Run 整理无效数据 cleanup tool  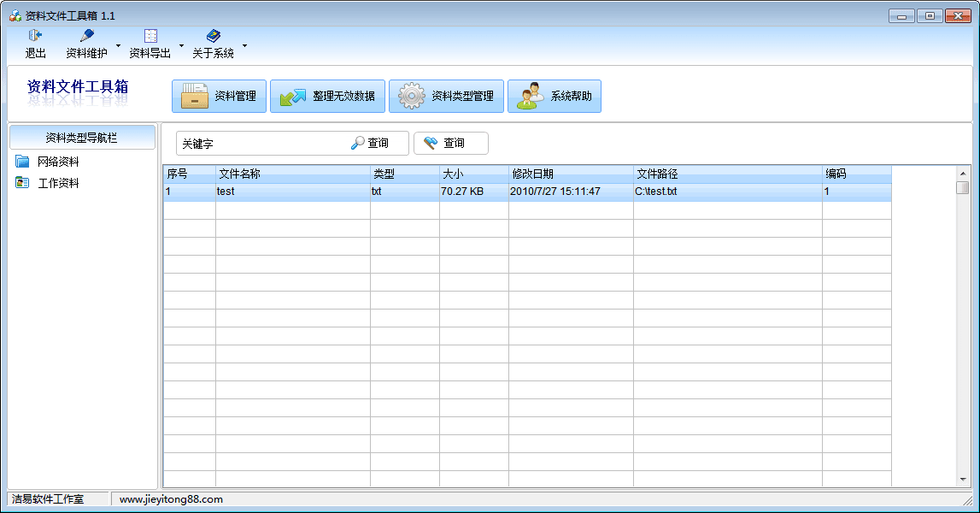328,97
